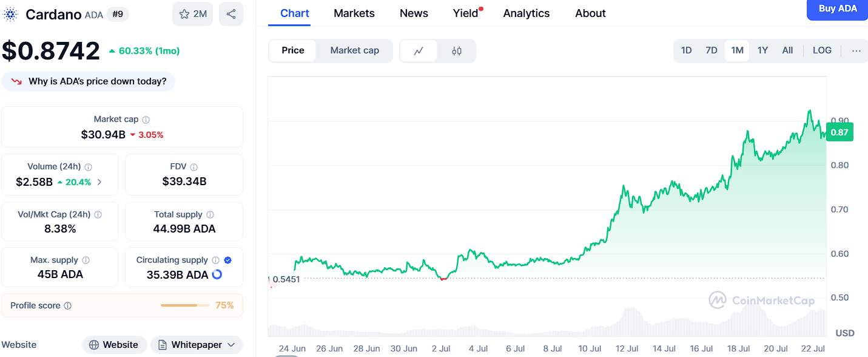
Task: Switch to the candlestick chart icon
Action: 457,51
